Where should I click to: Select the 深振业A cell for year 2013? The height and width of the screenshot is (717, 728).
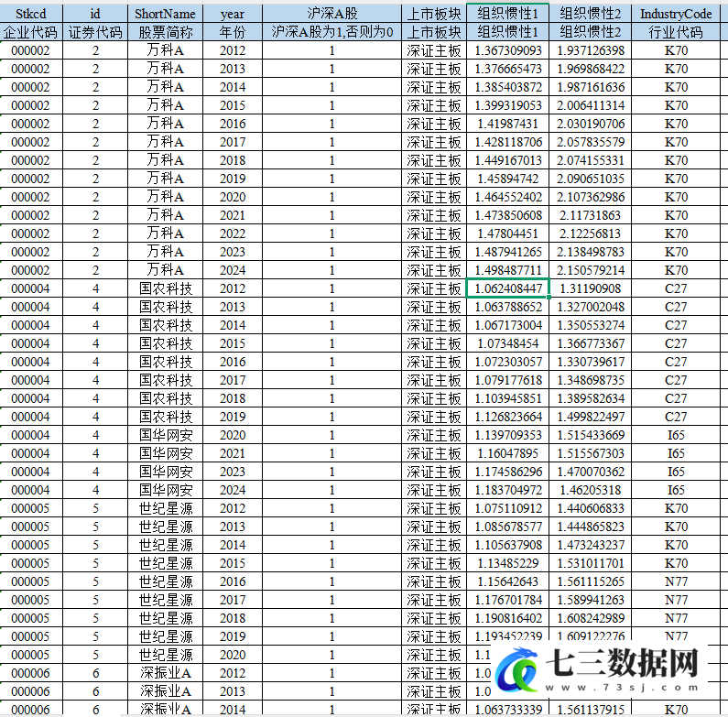click(x=165, y=691)
